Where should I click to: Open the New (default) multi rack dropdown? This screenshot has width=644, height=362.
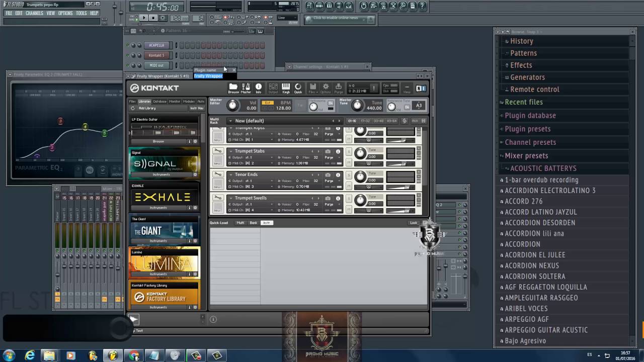(x=230, y=121)
